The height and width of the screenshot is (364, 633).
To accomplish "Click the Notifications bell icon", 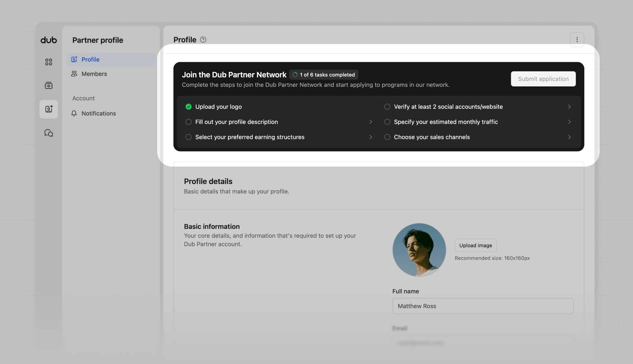I will (74, 113).
